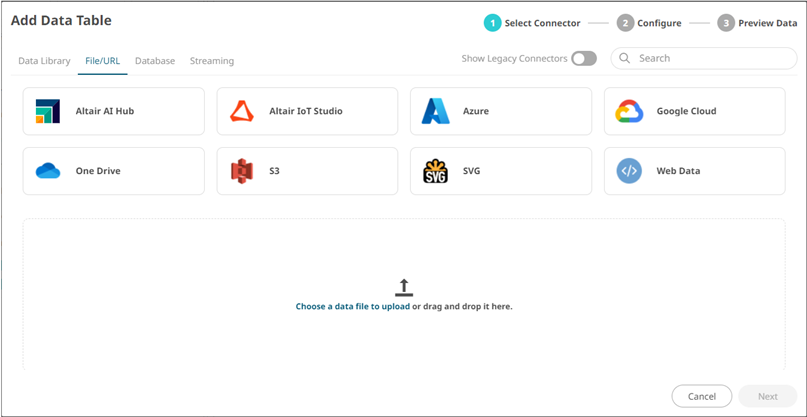Open the One Drive cloud icon
The width and height of the screenshot is (807, 417).
point(47,171)
